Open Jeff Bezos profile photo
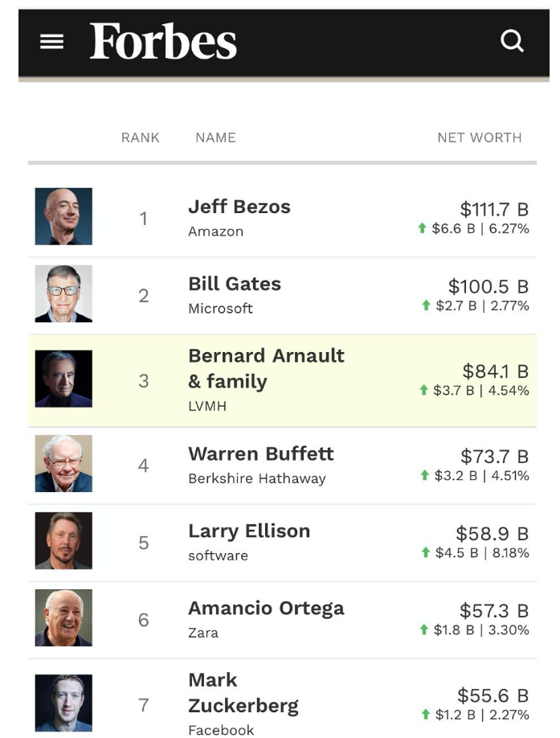Image resolution: width=560 pixels, height=738 pixels. click(x=63, y=216)
